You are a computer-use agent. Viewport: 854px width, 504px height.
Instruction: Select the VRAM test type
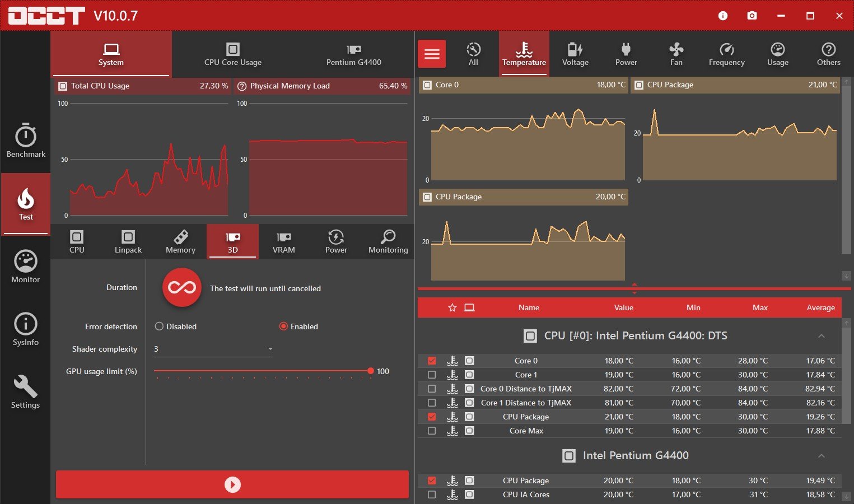(x=284, y=241)
